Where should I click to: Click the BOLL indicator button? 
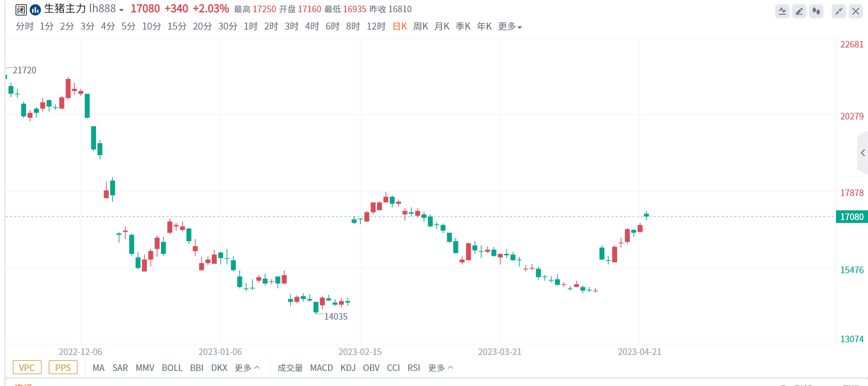[172, 368]
